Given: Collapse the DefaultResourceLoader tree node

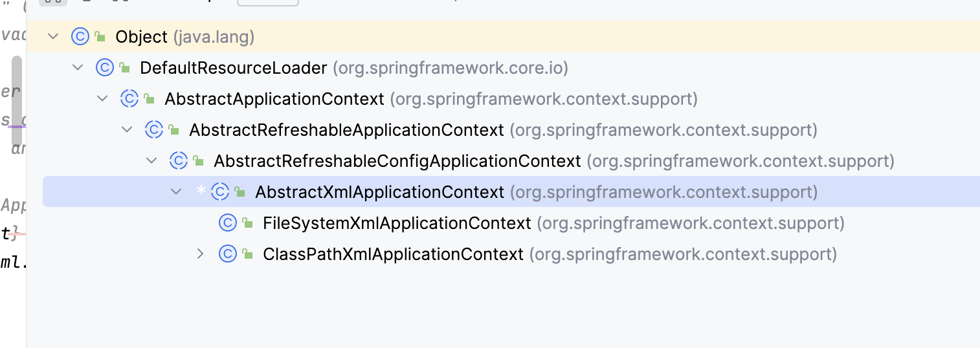Looking at the screenshot, I should pos(78,68).
